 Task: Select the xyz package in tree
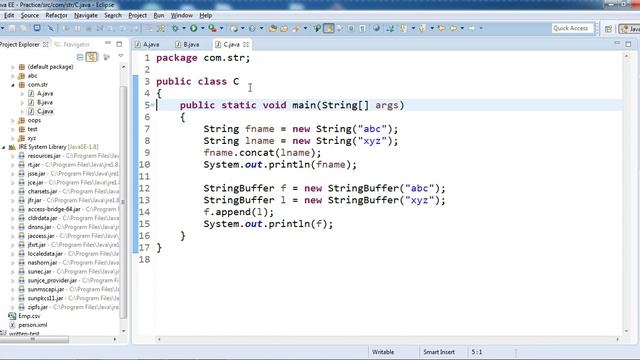coord(32,138)
